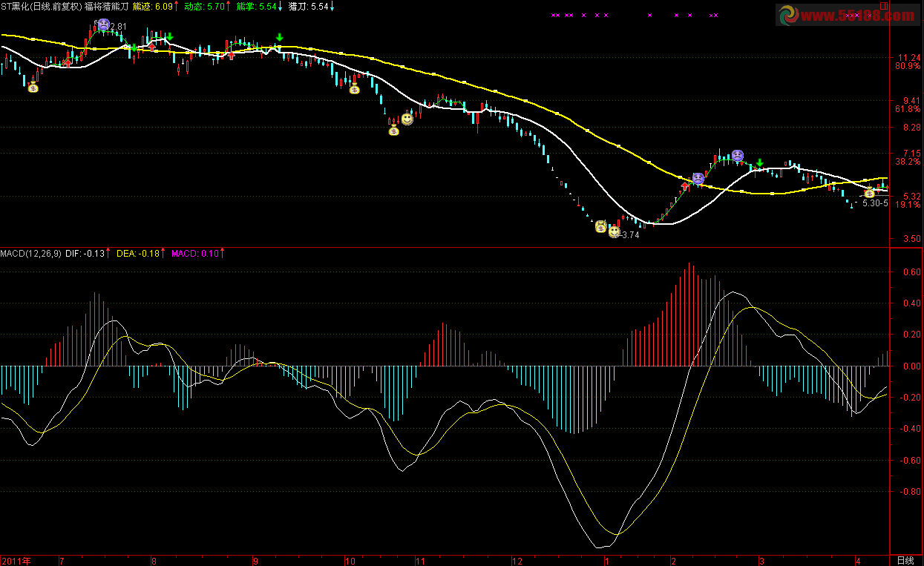924x566 pixels.
Task: Click the small square icon in top-right corner
Action: (x=882, y=5)
